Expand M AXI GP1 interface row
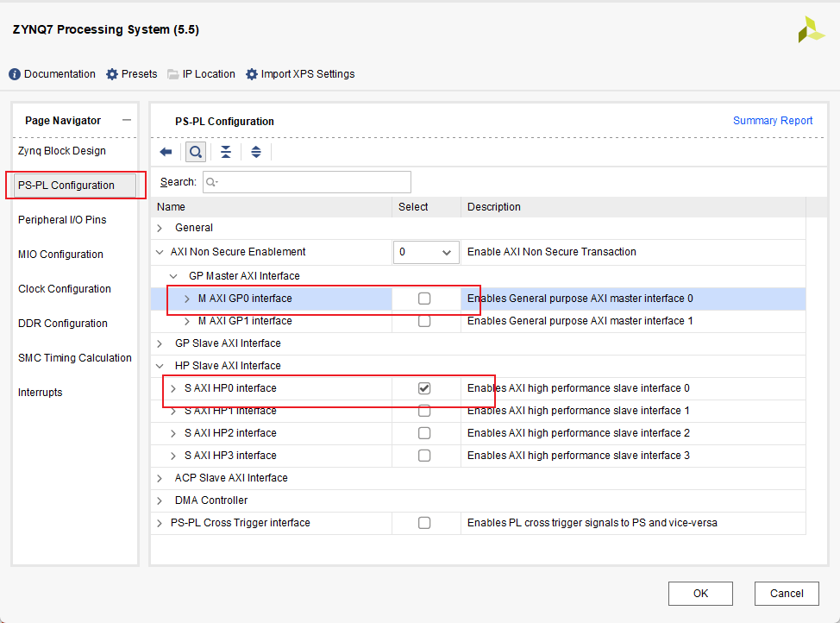840x623 pixels. (187, 321)
